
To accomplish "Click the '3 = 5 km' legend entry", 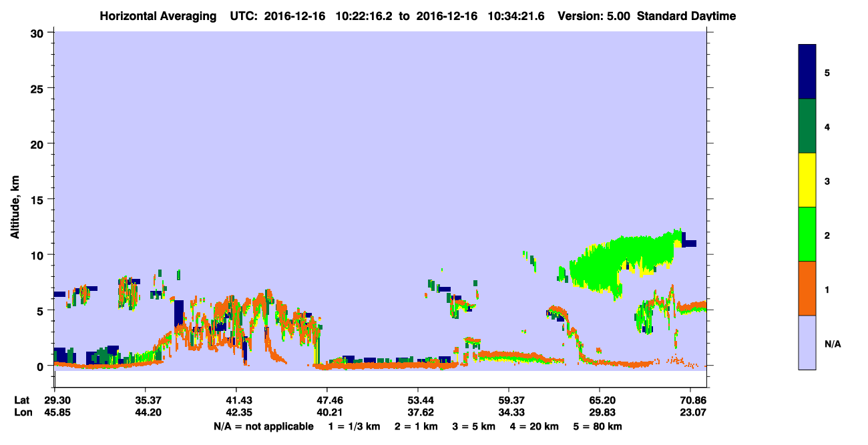I will point(475,426).
